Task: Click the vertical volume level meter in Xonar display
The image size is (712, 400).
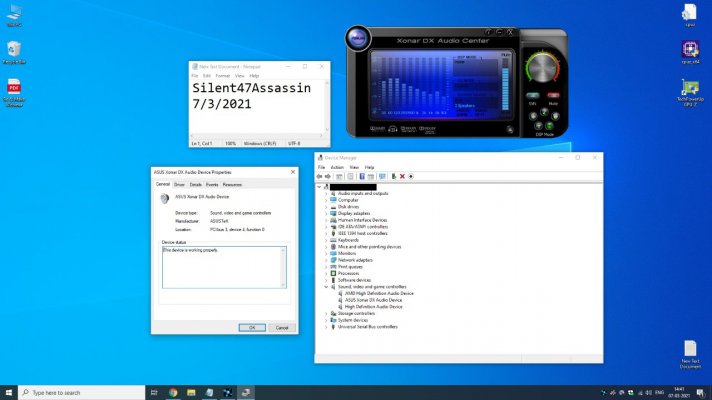Action: 505,83
